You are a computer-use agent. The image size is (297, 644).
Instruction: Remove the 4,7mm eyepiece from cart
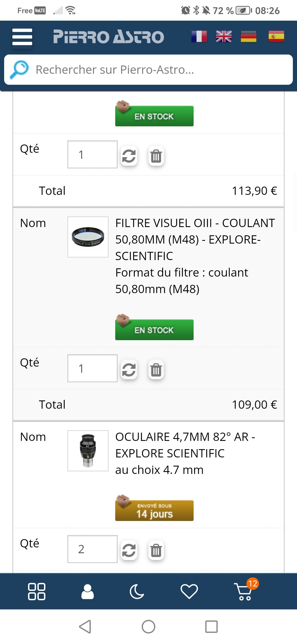point(156,550)
